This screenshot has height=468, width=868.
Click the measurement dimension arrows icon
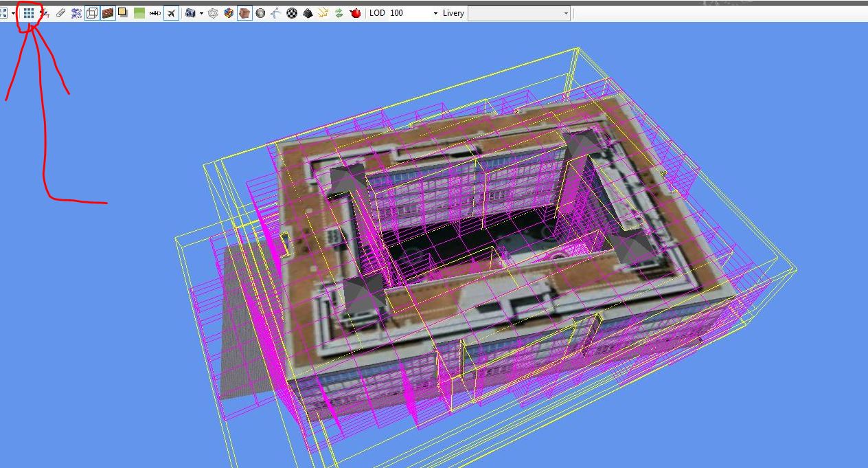155,13
